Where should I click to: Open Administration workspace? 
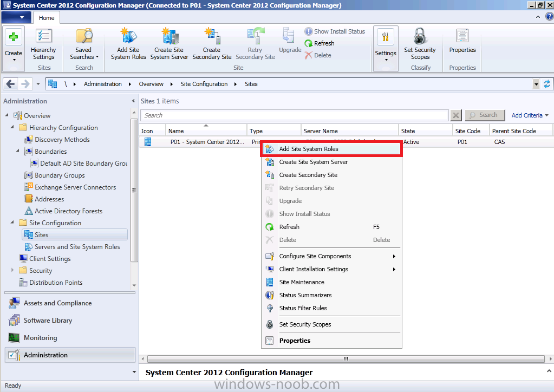point(70,355)
